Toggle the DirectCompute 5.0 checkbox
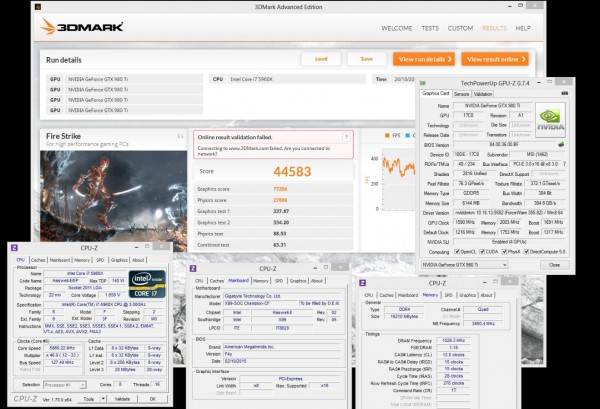The image size is (600, 409). 527,252
